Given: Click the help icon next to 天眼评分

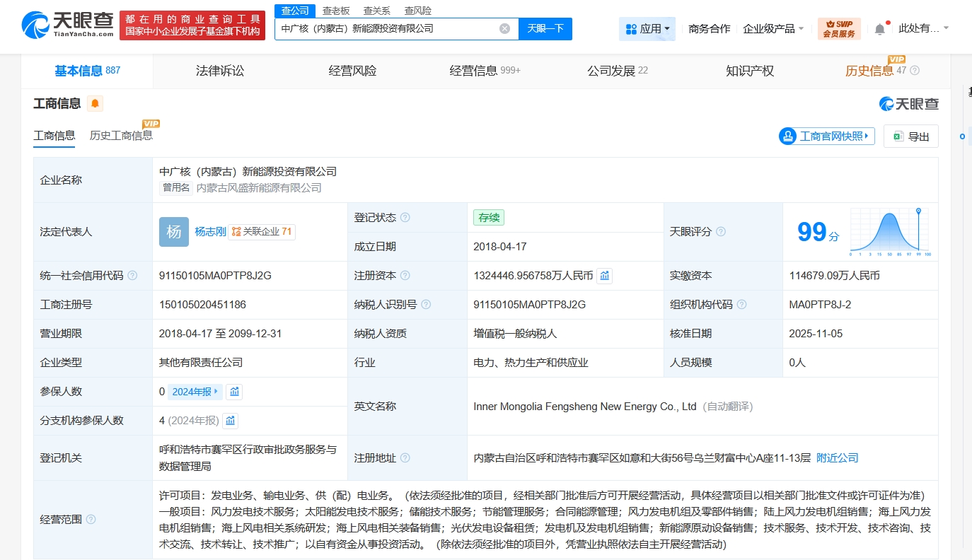Looking at the screenshot, I should click(720, 232).
